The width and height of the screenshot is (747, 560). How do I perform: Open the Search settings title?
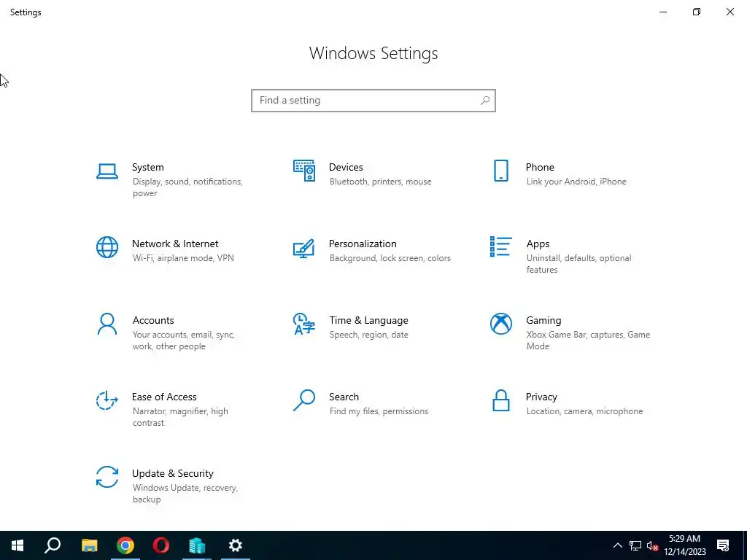(344, 397)
